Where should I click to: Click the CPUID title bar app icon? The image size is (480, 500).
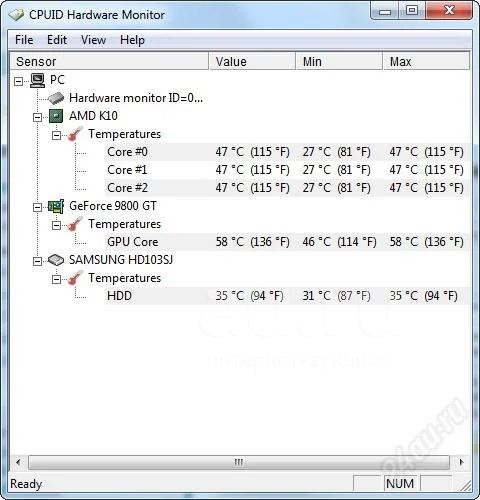tap(16, 15)
